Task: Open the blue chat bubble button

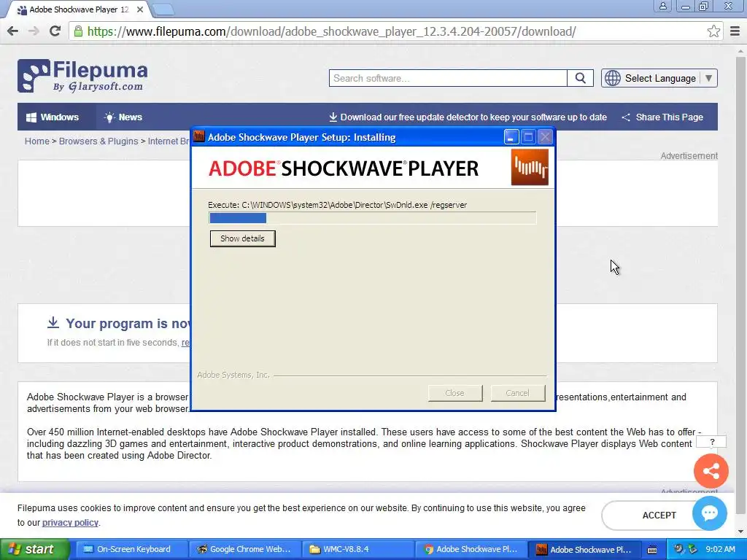Action: 709,513
